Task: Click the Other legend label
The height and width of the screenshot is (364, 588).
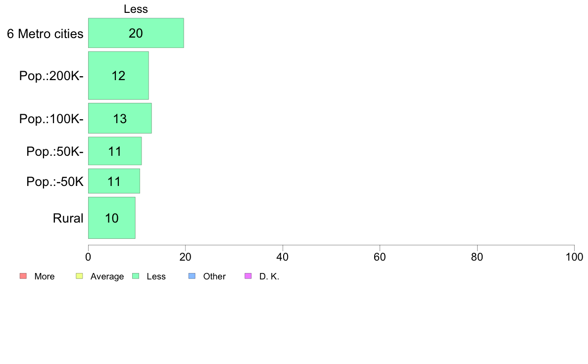Action: 214,276
